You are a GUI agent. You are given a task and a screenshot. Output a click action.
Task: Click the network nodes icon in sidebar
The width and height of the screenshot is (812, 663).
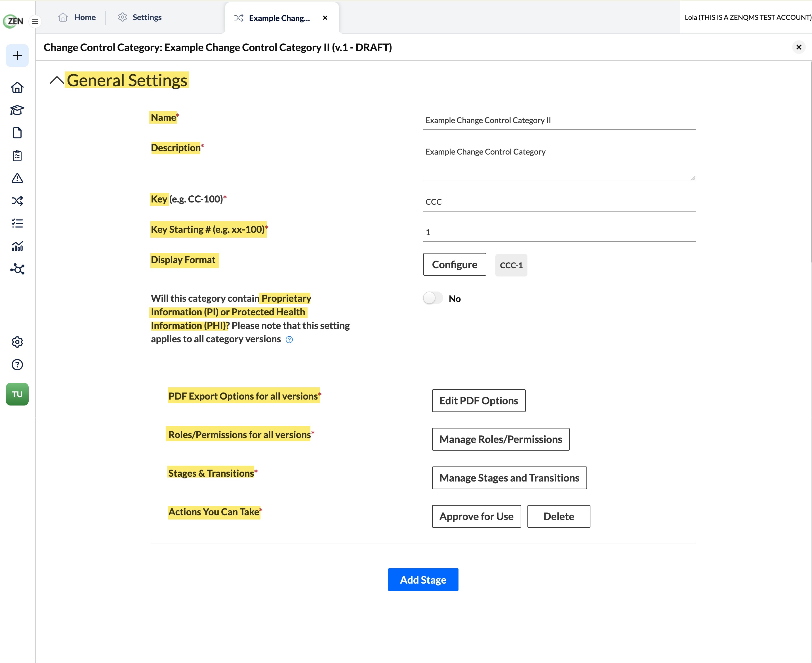[17, 269]
